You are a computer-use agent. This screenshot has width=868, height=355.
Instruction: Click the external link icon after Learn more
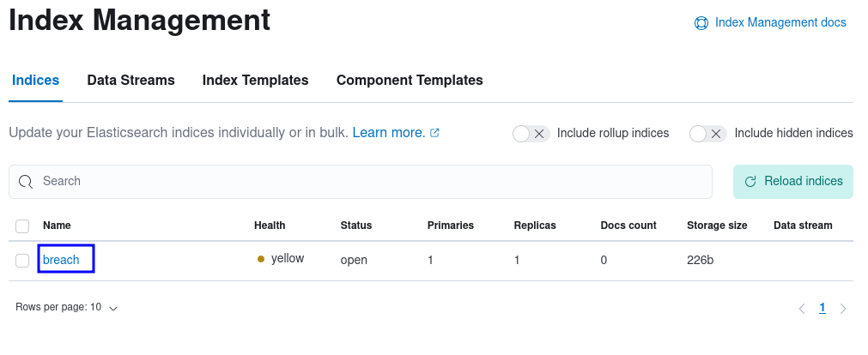click(435, 133)
